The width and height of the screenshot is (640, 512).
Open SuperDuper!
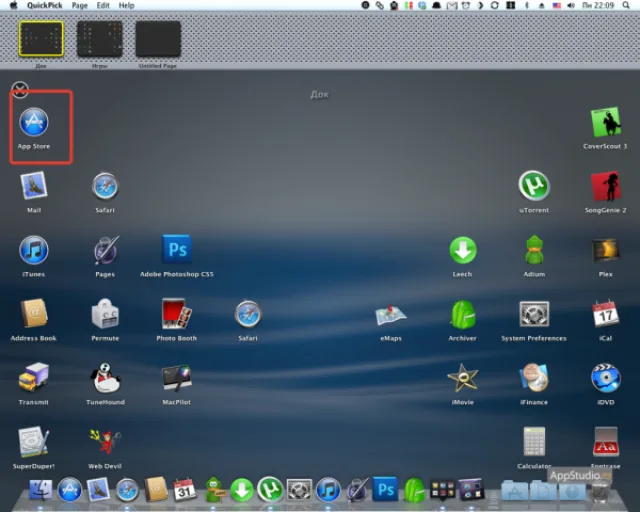point(34,442)
